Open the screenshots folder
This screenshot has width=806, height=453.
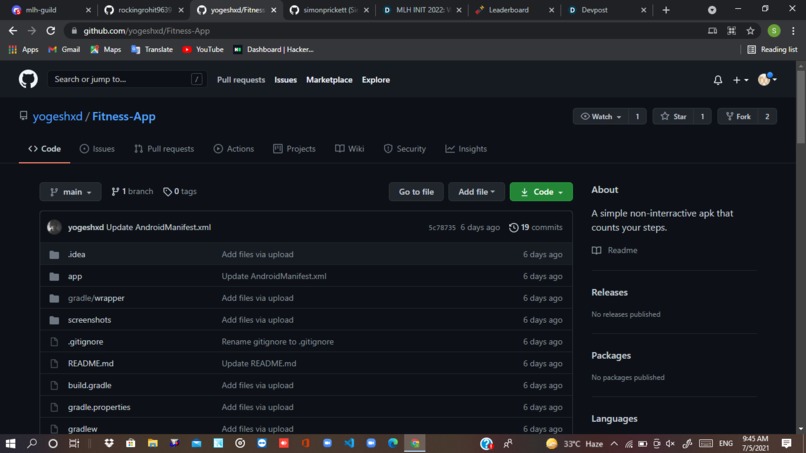click(89, 320)
